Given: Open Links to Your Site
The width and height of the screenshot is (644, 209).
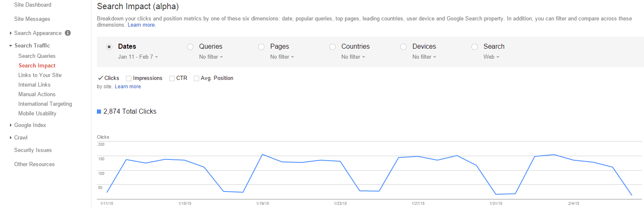Looking at the screenshot, I should 40,75.
